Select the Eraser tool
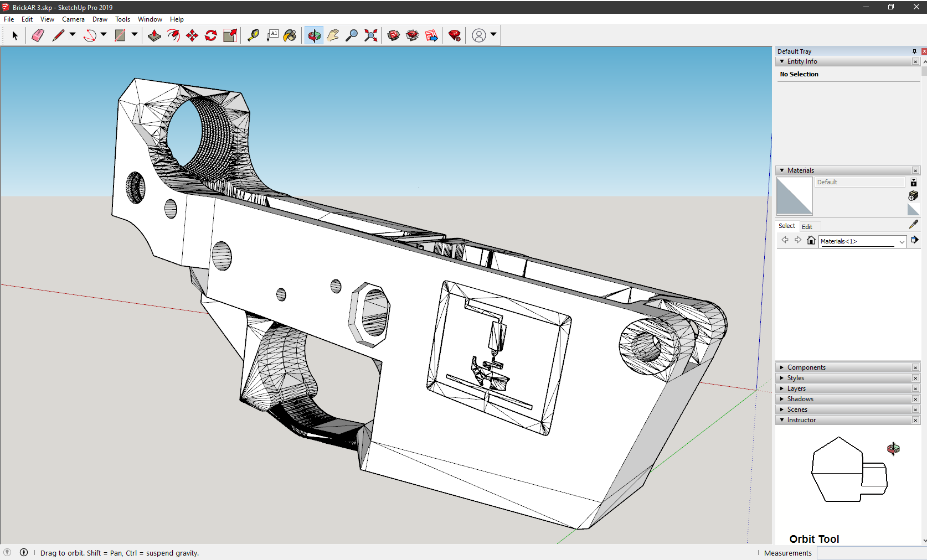Viewport: 927px width, 560px height. tap(38, 35)
